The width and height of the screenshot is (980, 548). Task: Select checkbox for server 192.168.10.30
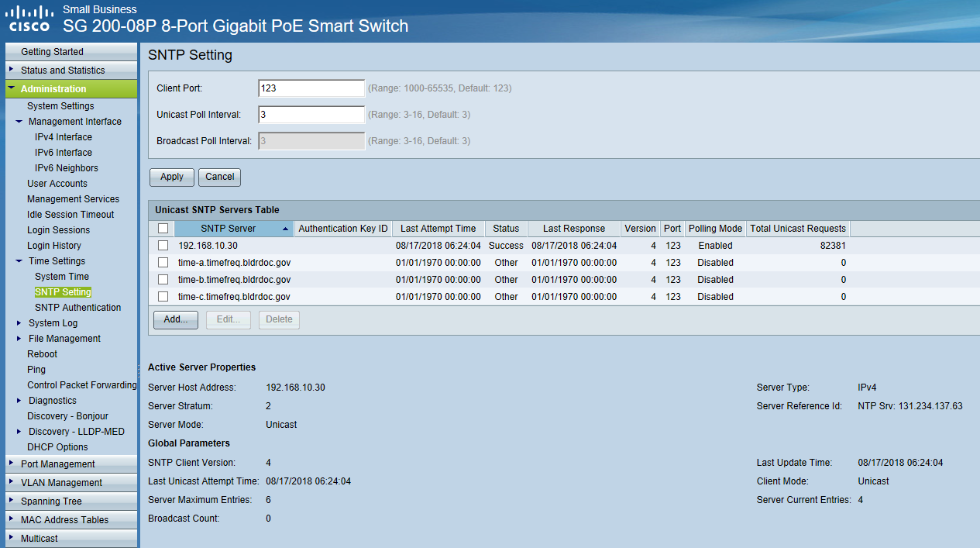(x=163, y=246)
